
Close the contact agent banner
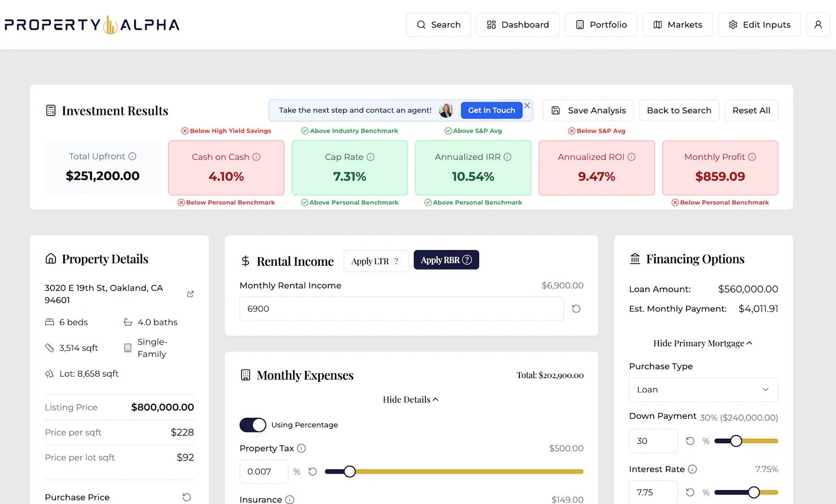(x=527, y=106)
